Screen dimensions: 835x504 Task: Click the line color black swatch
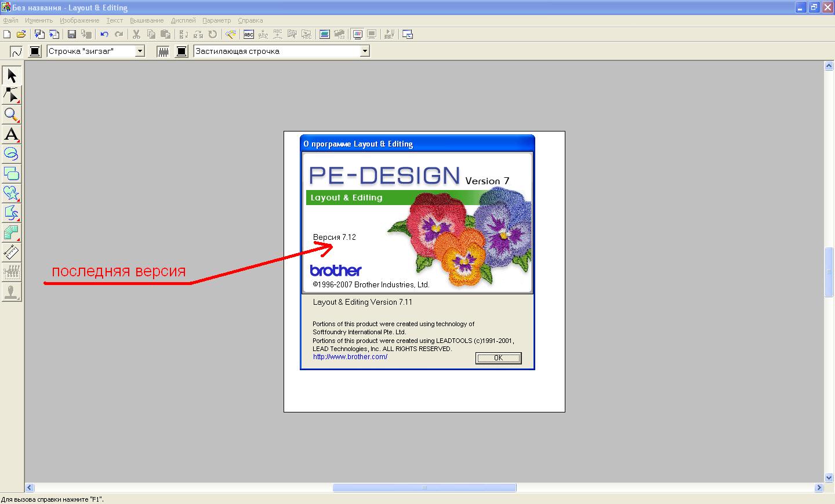[x=35, y=52]
